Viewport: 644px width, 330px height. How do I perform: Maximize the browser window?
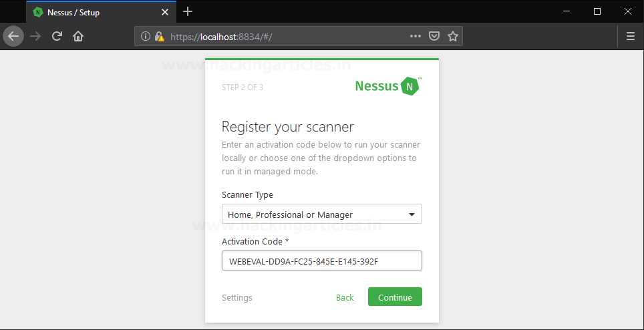tap(597, 11)
